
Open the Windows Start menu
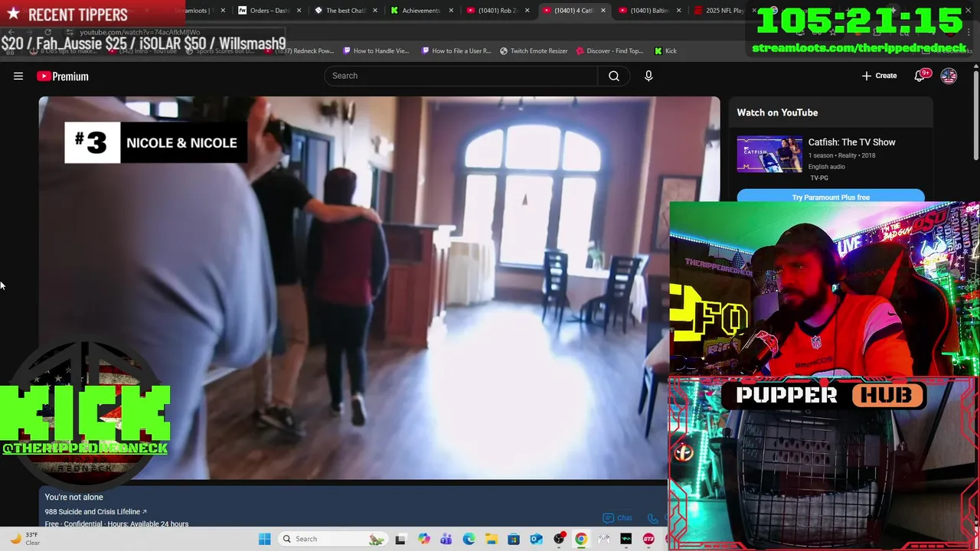[264, 539]
